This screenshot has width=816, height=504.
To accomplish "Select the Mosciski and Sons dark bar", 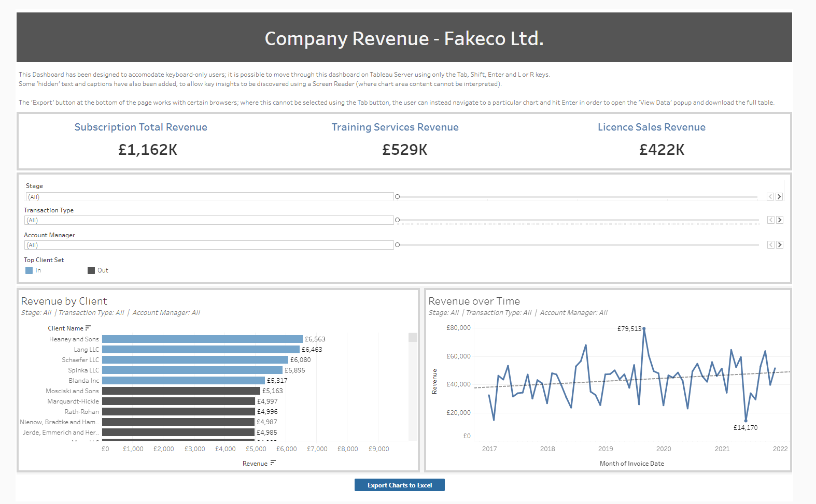I will pyautogui.click(x=181, y=391).
